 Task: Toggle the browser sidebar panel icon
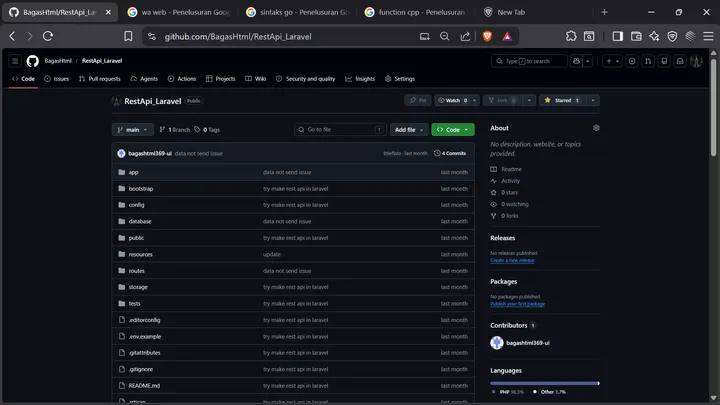click(618, 36)
